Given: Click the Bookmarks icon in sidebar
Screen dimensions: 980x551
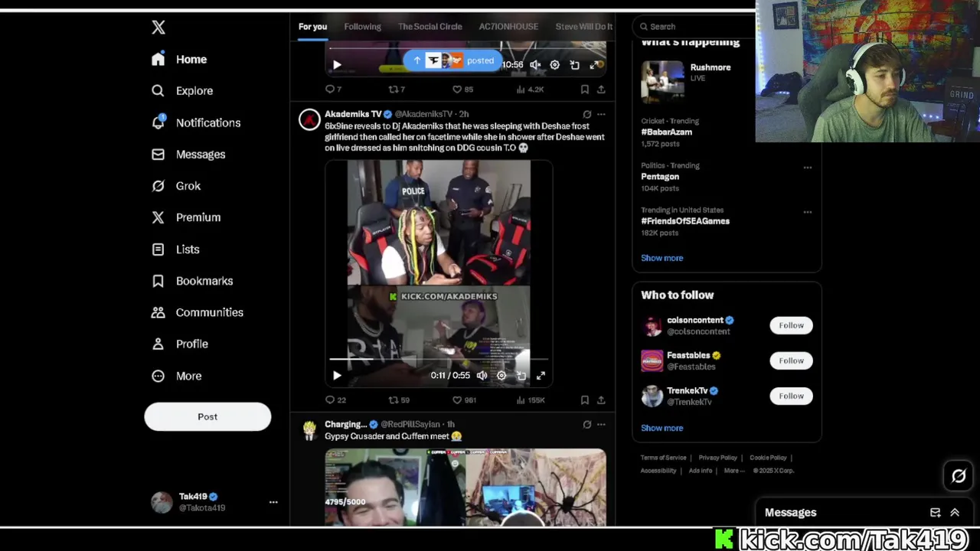Looking at the screenshot, I should click(x=158, y=281).
